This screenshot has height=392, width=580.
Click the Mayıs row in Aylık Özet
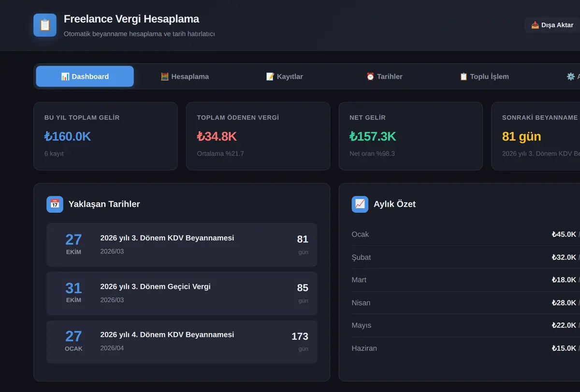click(466, 325)
